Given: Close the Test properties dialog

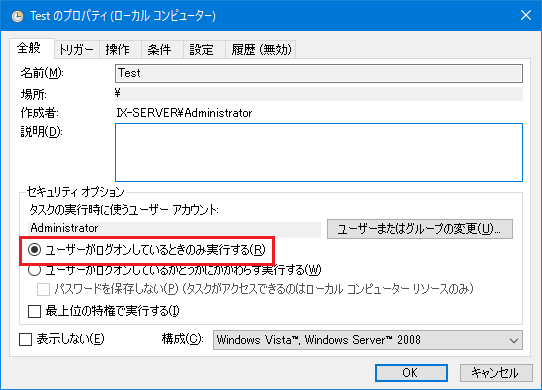Looking at the screenshot, I should click(526, 15).
